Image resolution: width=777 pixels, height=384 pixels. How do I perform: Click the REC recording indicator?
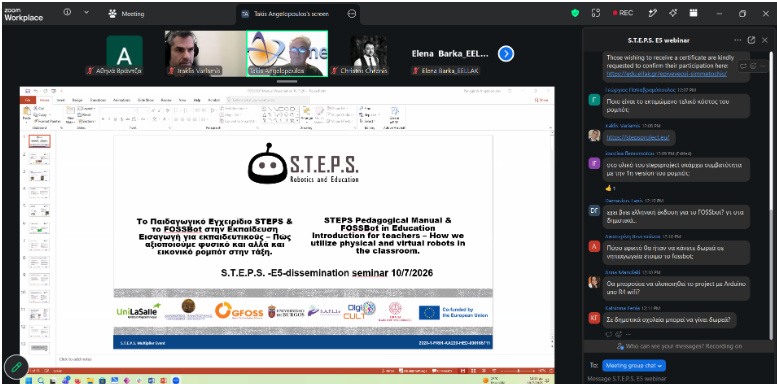point(623,13)
